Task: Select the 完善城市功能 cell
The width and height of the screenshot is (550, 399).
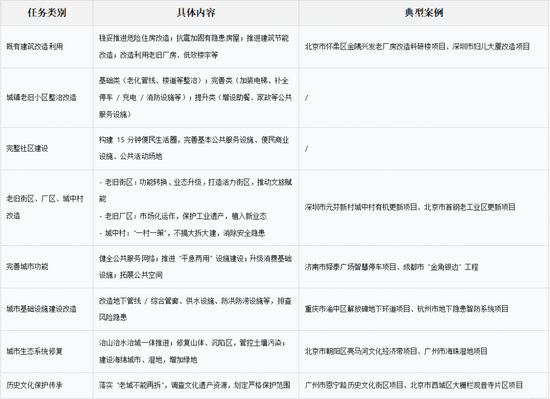Action: (47, 266)
